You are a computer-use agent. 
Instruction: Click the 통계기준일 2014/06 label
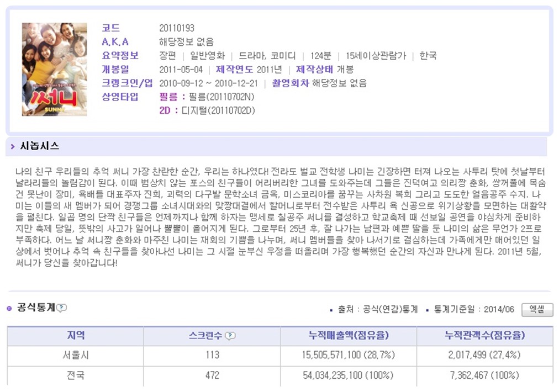pos(474,309)
